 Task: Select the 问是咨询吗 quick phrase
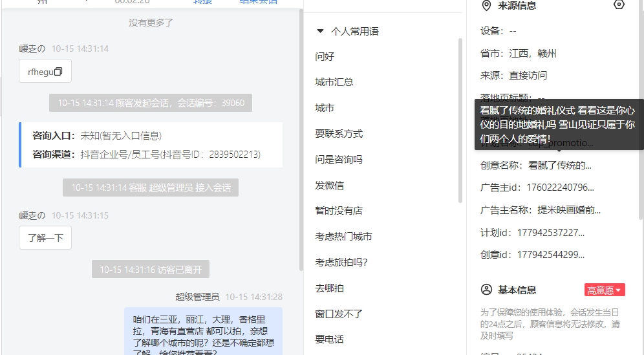click(339, 160)
